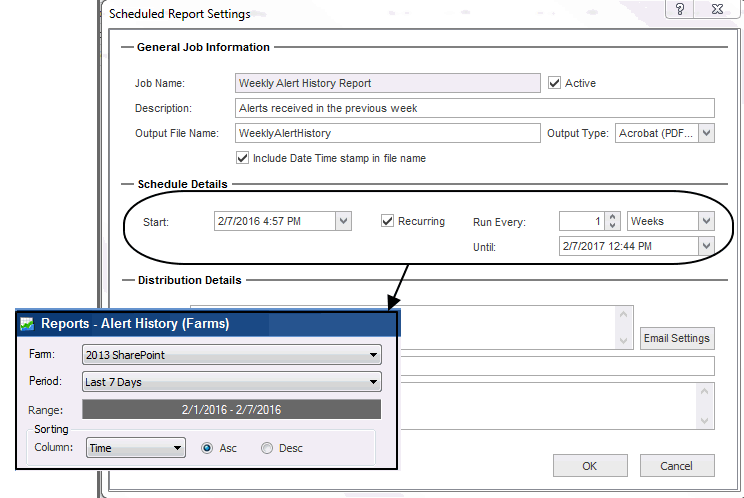Click the help question mark button
The image size is (744, 498).
pyautogui.click(x=679, y=9)
